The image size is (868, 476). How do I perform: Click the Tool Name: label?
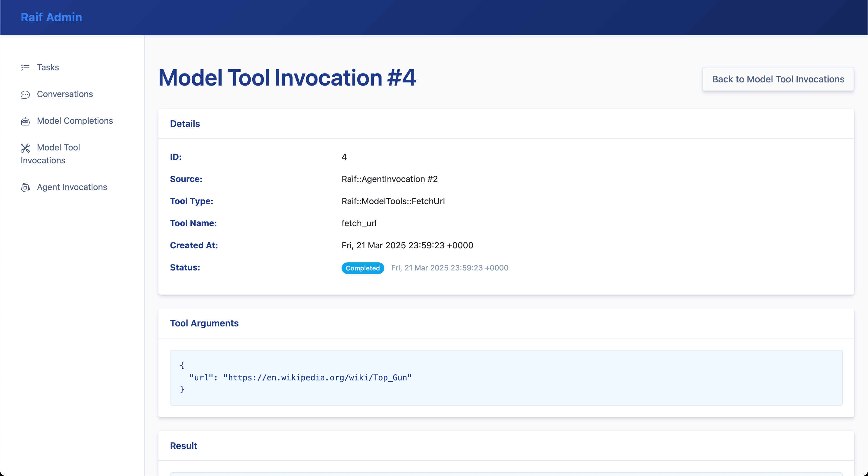[x=193, y=224]
